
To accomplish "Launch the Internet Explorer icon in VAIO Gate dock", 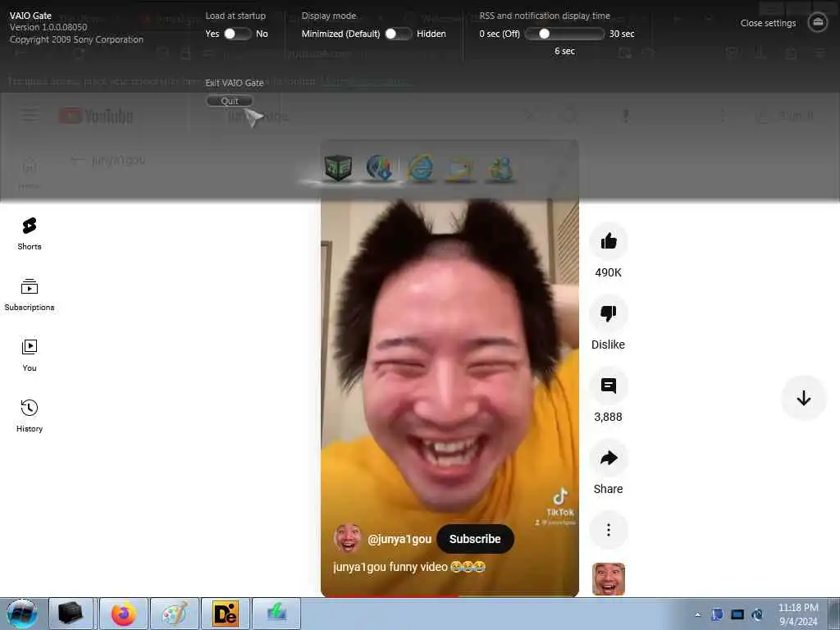I will 421,168.
